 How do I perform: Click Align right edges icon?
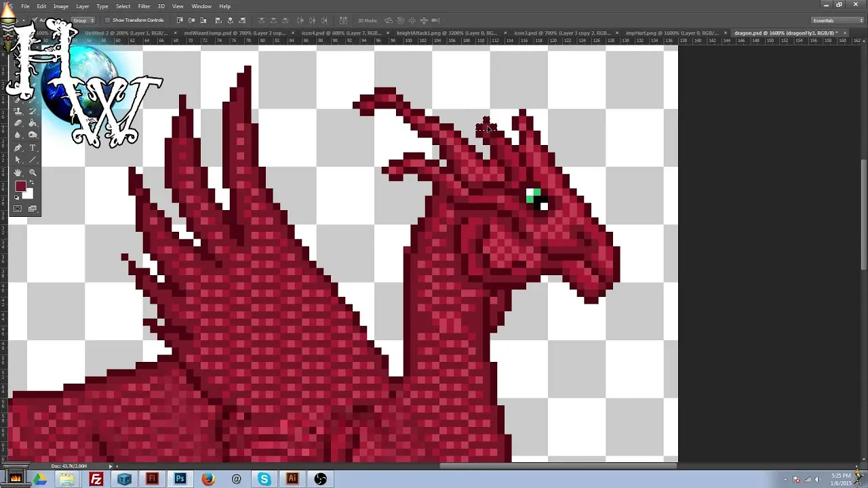[x=242, y=20]
